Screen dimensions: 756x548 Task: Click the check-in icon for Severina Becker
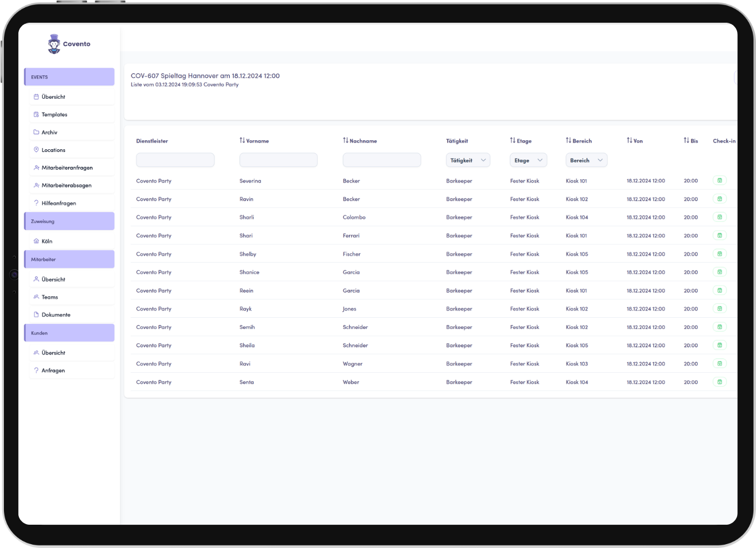pyautogui.click(x=719, y=181)
